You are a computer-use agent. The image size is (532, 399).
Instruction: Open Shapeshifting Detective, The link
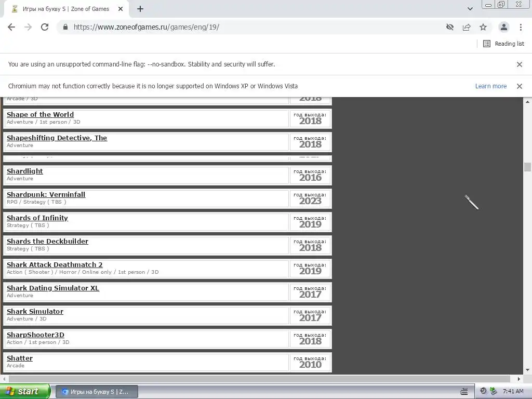point(57,138)
